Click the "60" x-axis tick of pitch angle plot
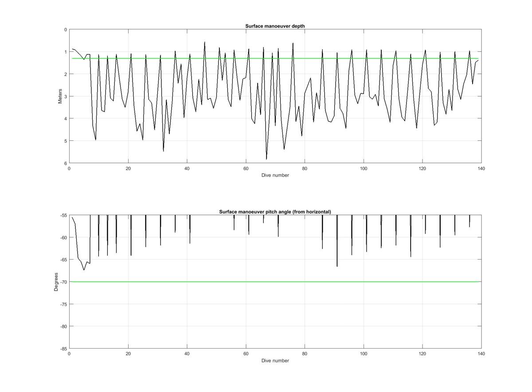 click(246, 354)
